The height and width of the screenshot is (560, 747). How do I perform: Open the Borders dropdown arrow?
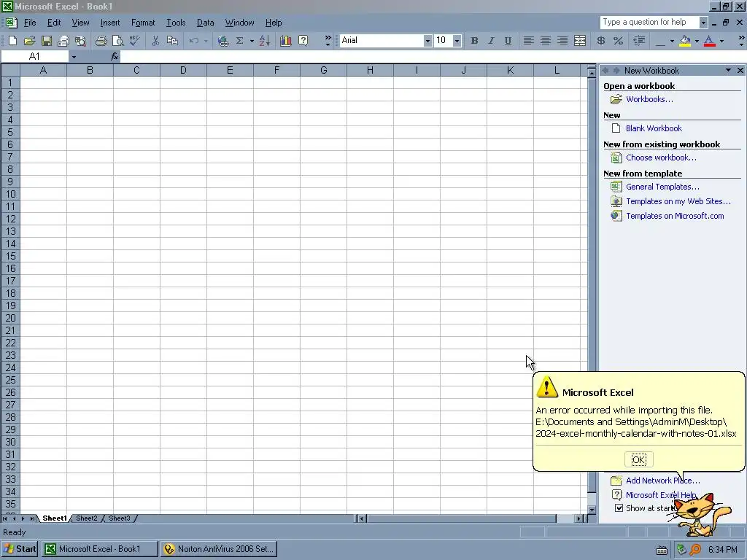coord(672,41)
